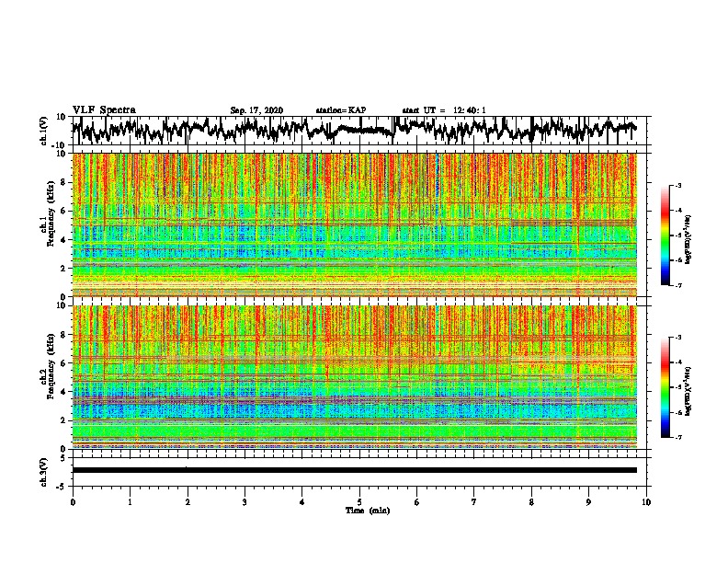The height and width of the screenshot is (563, 728).
Task: Click the ch.1 spectrogram color bar
Action: (665, 236)
